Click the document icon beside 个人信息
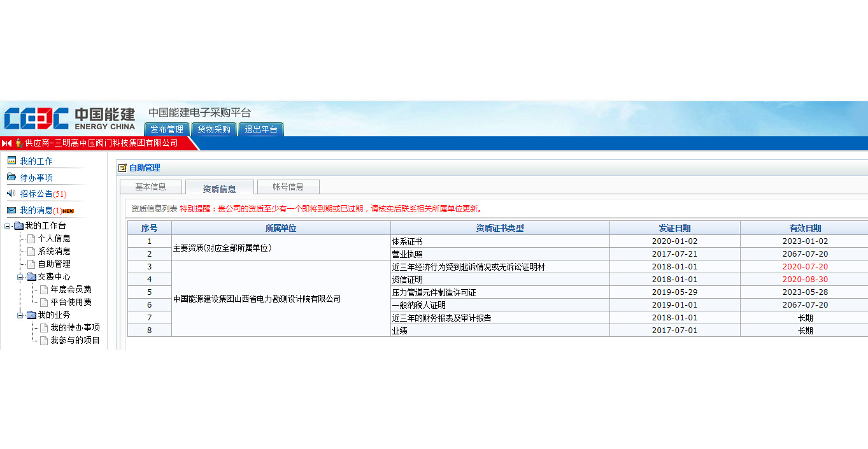 point(31,238)
